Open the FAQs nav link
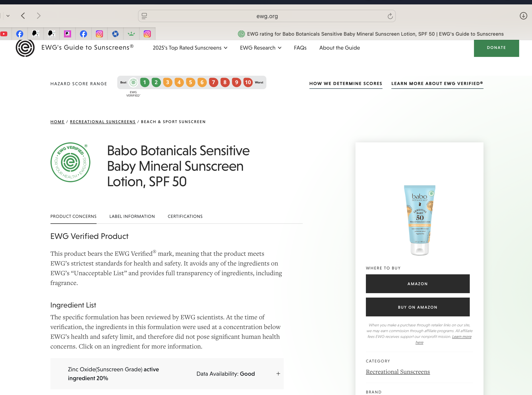532x395 pixels. [300, 48]
